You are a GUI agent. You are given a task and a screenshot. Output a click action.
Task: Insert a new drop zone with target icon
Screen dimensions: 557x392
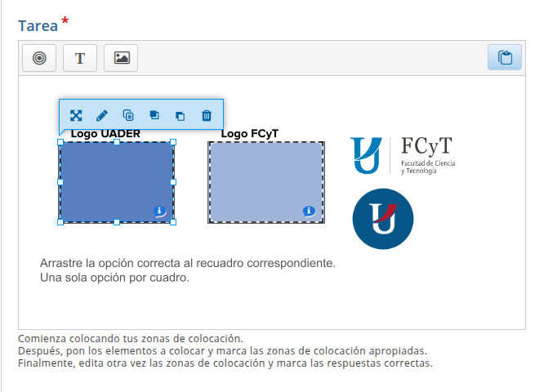(39, 58)
